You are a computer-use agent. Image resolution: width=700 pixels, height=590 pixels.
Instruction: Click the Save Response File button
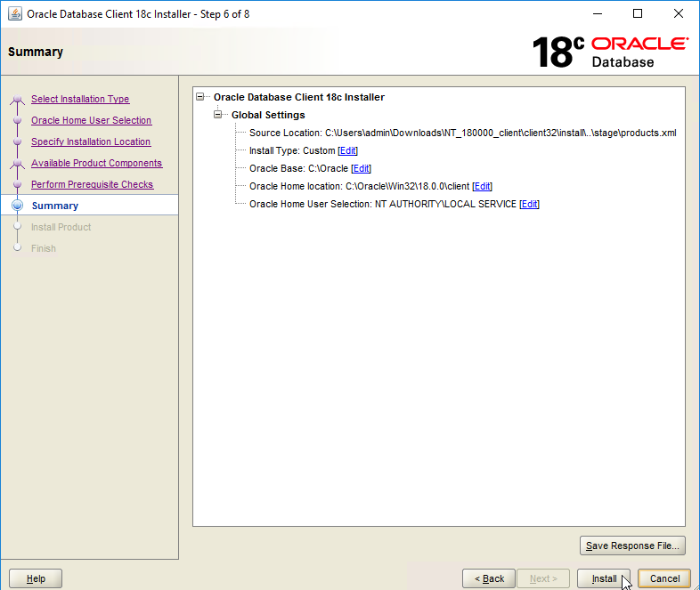(x=632, y=546)
